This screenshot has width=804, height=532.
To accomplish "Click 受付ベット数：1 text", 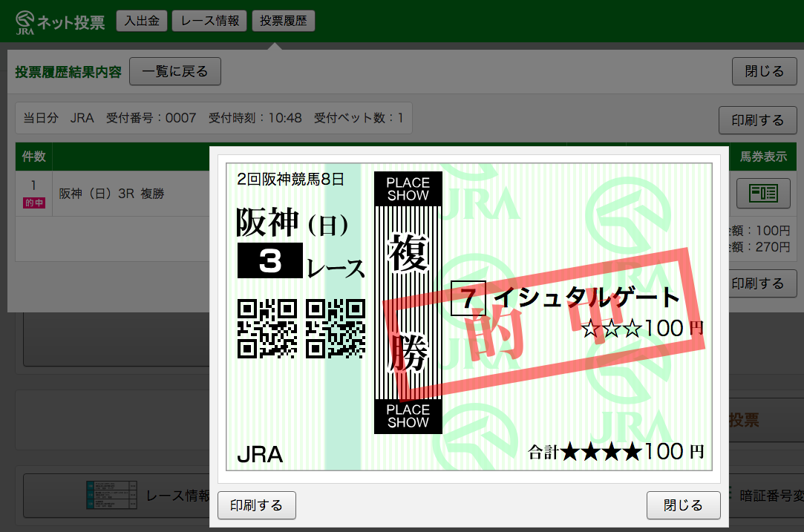I will pyautogui.click(x=359, y=119).
